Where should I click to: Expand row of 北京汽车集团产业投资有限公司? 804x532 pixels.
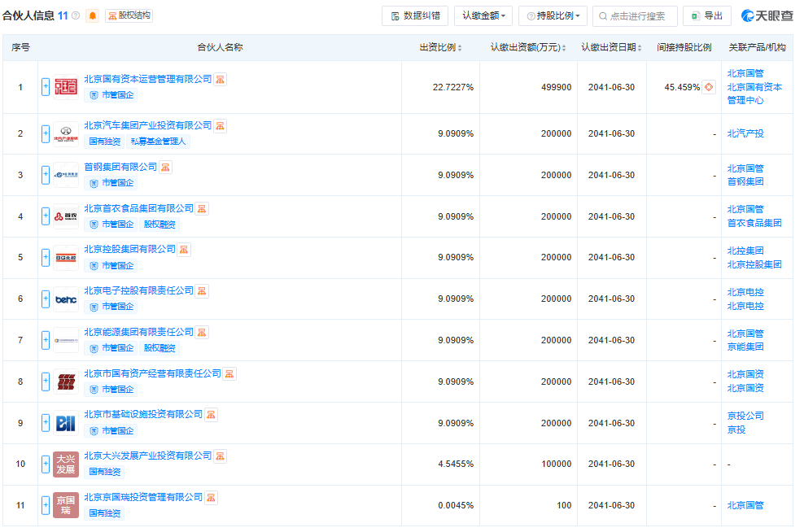point(46,133)
